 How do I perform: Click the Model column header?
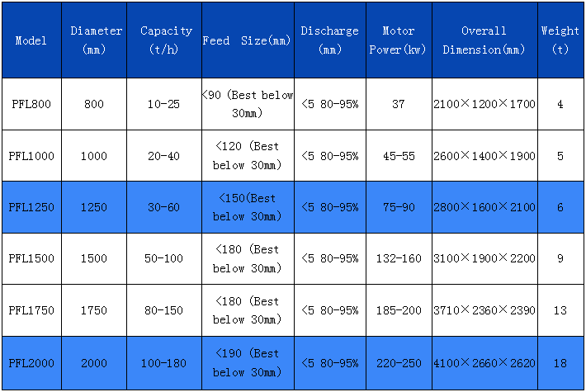tap(31, 40)
